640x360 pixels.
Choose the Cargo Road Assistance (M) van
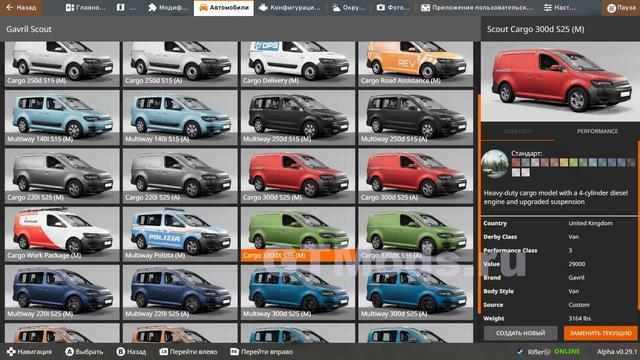pyautogui.click(x=416, y=64)
